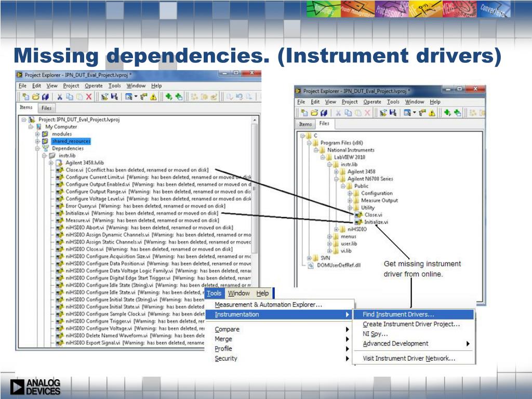Select Initialize.vi warning entry in left tree
Image resolution: width=532 pixels, height=399 pixels.
point(142,213)
